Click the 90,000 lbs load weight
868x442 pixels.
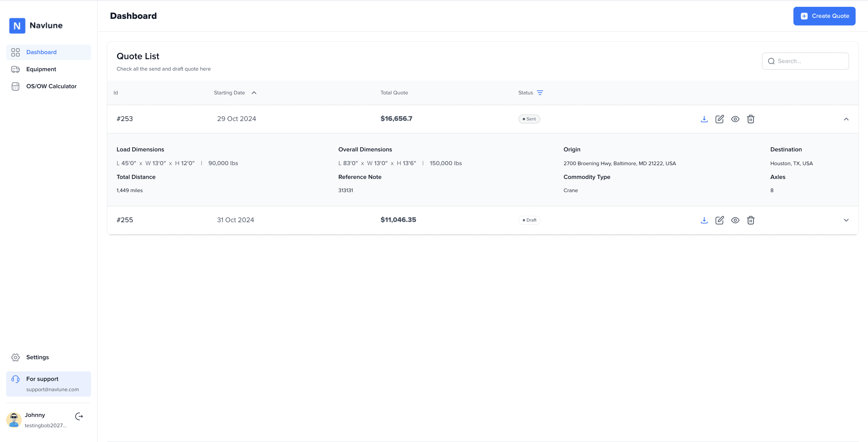[223, 163]
